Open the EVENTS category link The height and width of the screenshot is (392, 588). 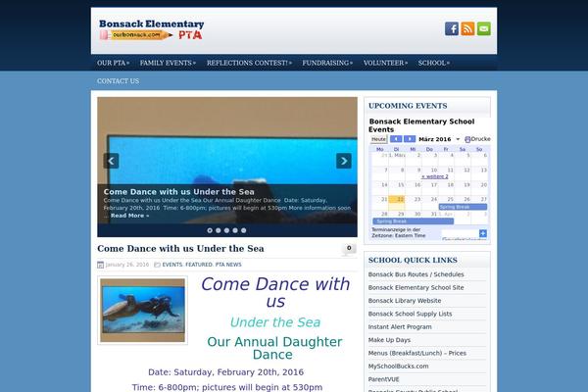click(172, 265)
